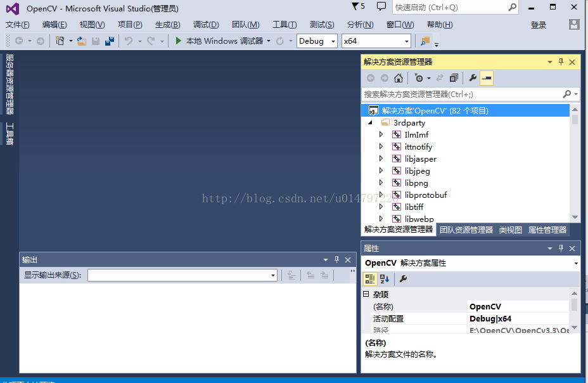588x383 pixels.
Task: Pin the Output panel
Action: pos(336,259)
